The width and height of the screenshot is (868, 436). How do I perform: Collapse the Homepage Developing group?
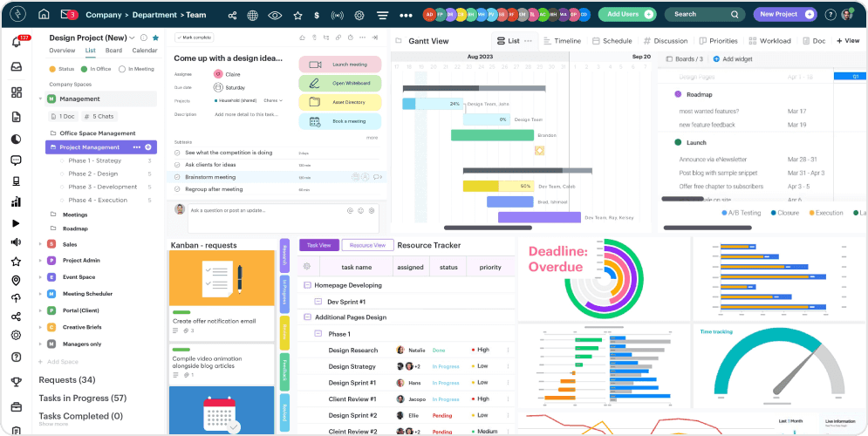307,285
